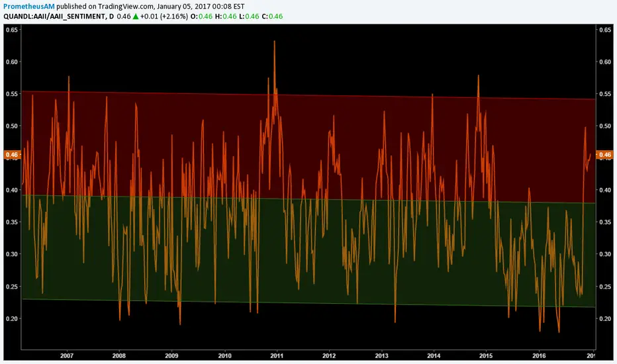Image resolution: width=617 pixels, height=364 pixels.
Task: Click the orange 0.46 price tag on the left scale
Action: [x=12, y=155]
